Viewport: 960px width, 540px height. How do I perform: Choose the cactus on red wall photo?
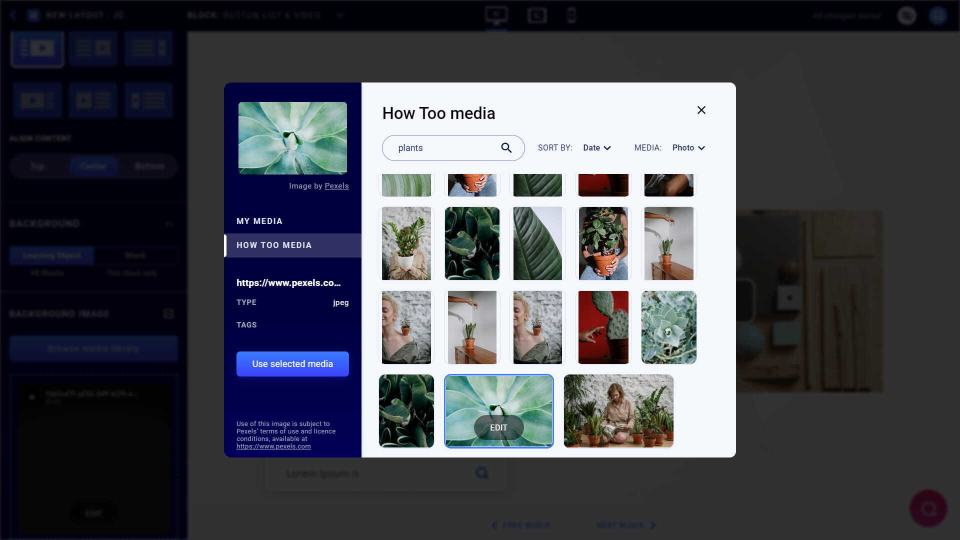click(603, 327)
